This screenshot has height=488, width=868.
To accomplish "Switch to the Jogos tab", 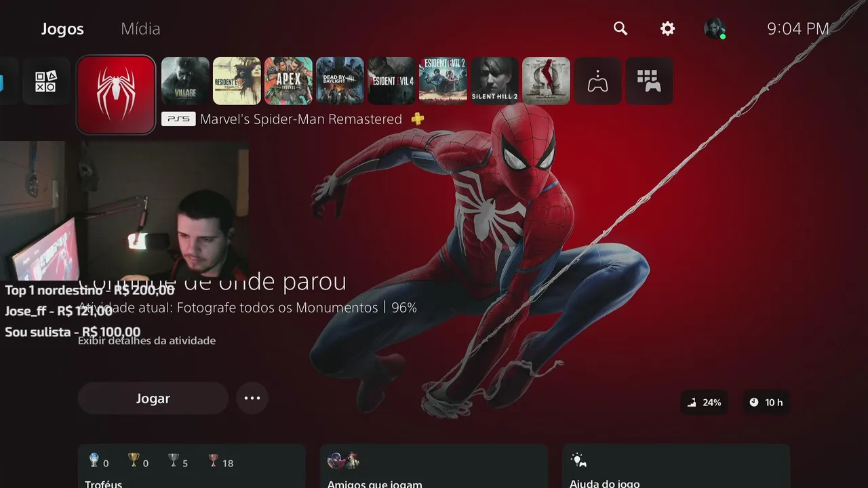I will point(62,29).
